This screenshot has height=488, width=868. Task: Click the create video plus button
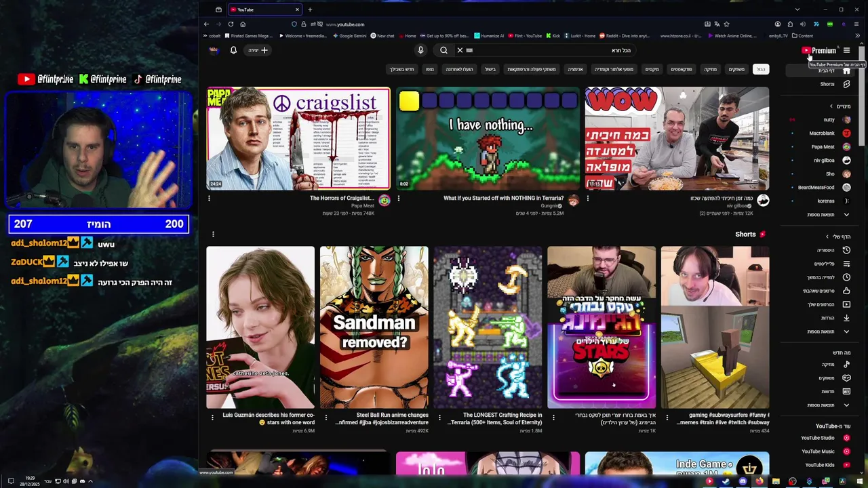[x=258, y=50]
